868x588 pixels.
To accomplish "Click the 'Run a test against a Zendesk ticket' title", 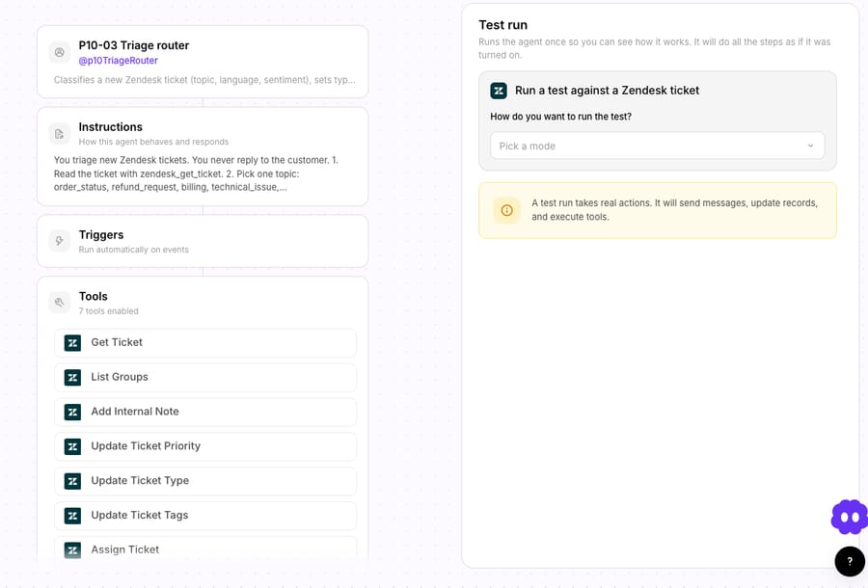I will [607, 91].
